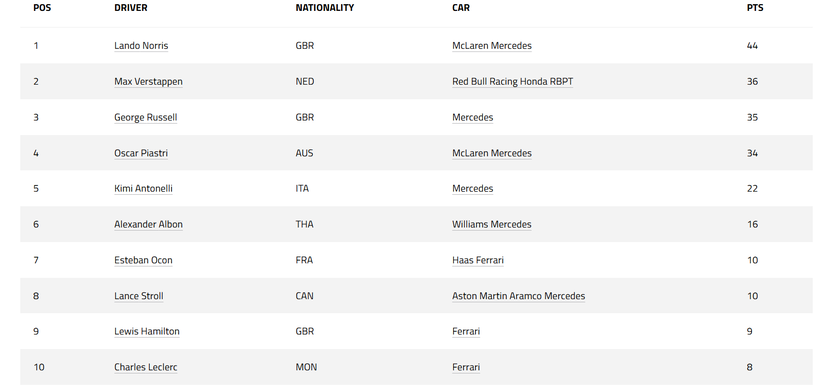
Task: Open Williams Mercedes team link
Action: point(491,224)
